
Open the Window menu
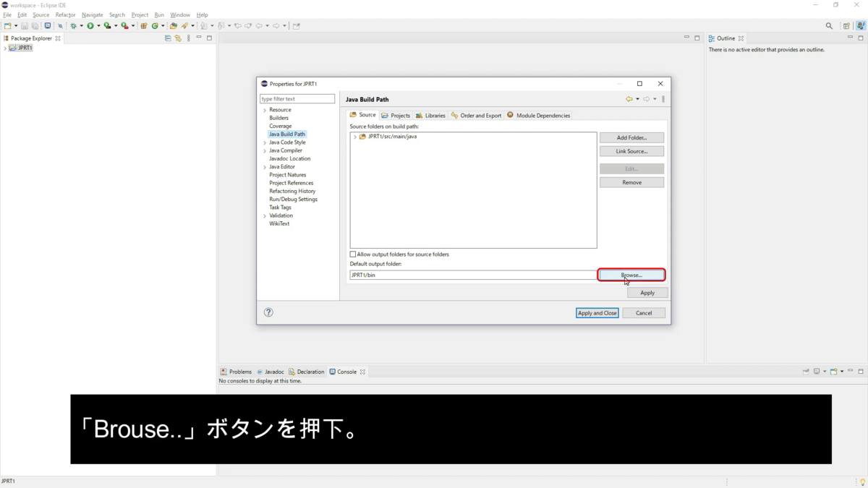[x=180, y=14]
